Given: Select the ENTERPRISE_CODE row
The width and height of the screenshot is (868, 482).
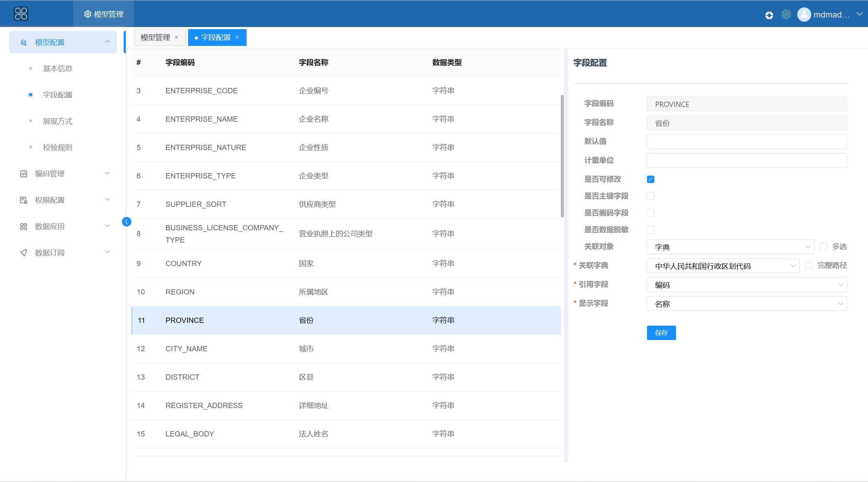Looking at the screenshot, I should tap(346, 91).
